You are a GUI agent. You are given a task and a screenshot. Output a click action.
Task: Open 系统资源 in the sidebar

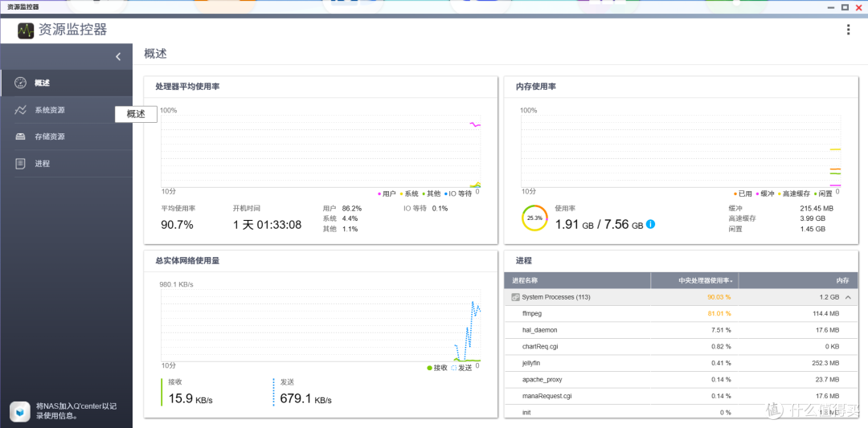point(67,110)
